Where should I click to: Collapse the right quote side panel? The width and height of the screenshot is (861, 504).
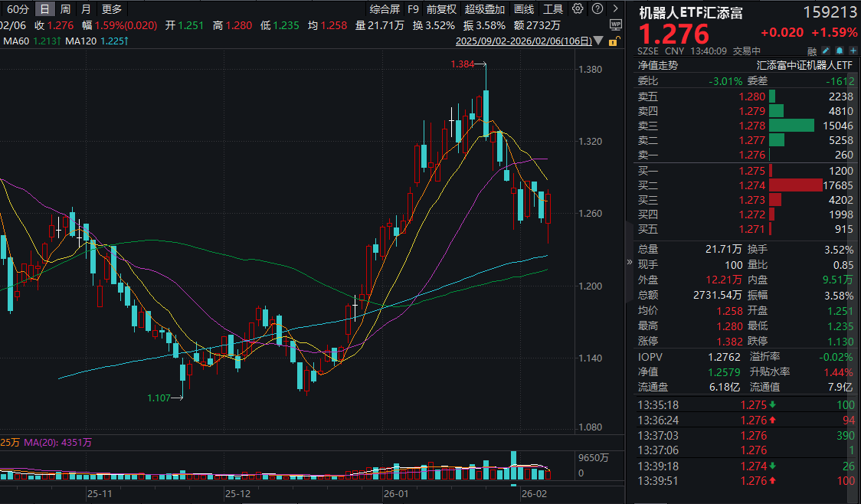(x=630, y=261)
